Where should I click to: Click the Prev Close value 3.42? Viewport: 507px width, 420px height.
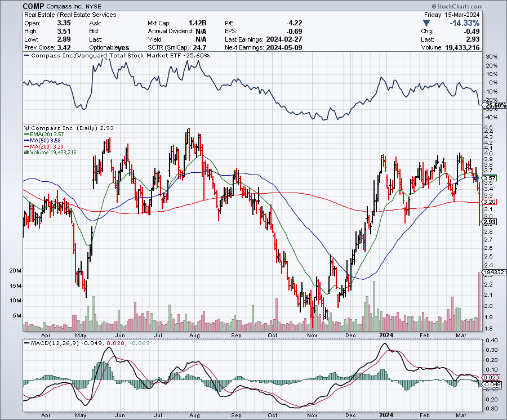64,47
